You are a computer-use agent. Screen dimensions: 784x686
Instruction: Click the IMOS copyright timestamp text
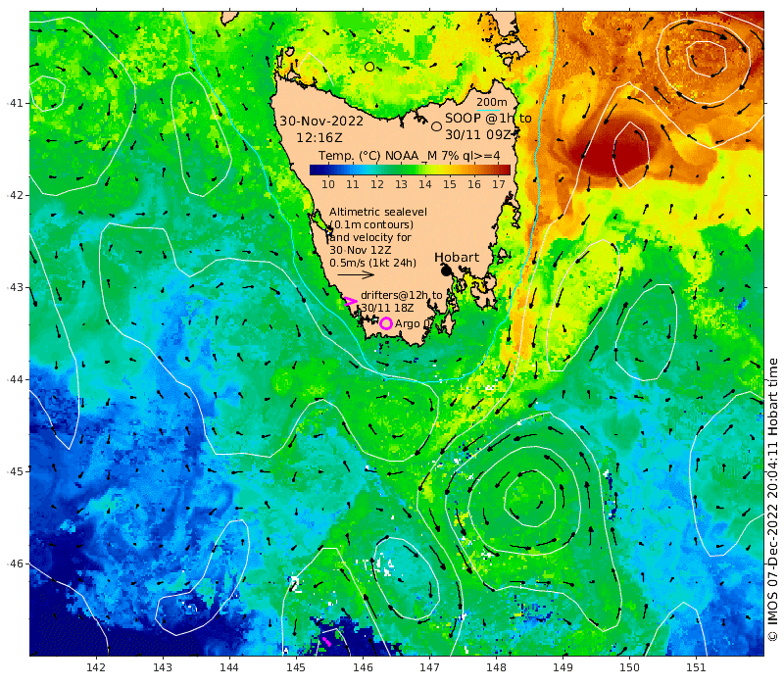(773, 499)
